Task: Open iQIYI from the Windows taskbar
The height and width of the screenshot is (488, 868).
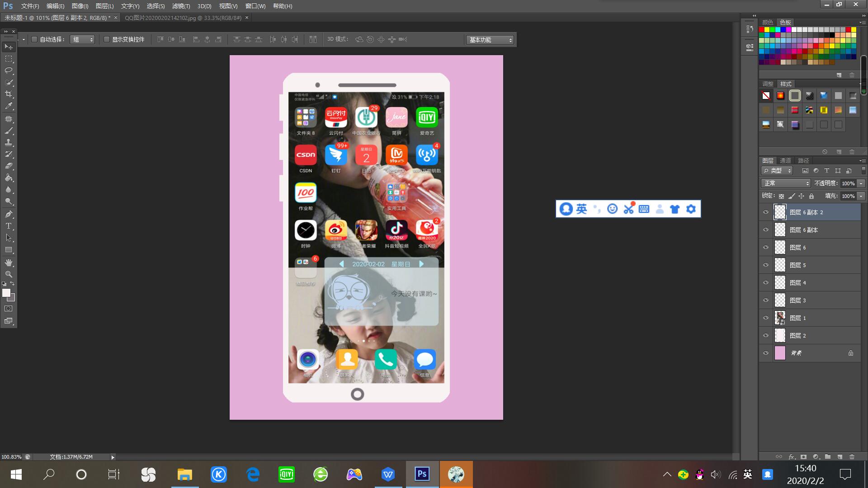Action: pyautogui.click(x=286, y=474)
